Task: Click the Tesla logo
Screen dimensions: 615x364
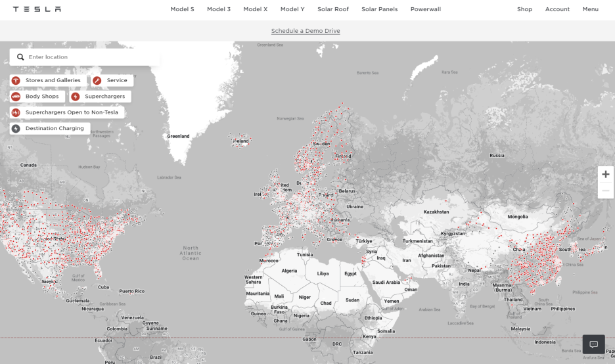Action: click(x=37, y=9)
